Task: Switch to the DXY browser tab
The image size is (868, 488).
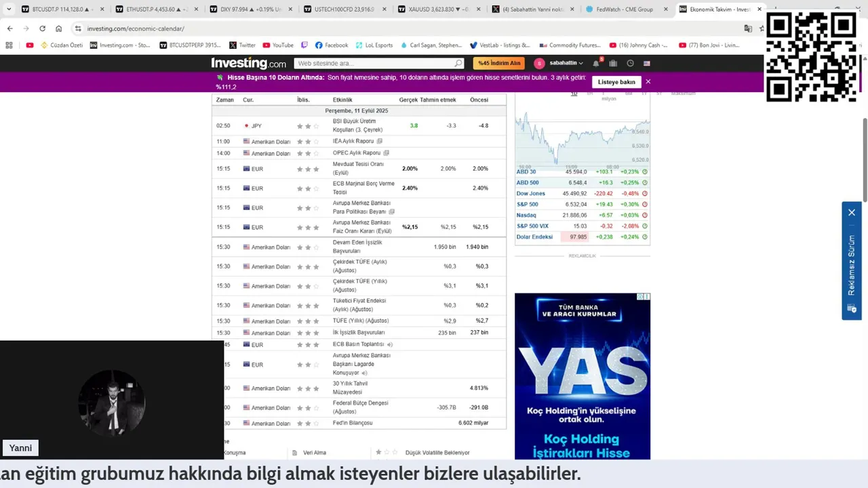Action: coord(249,9)
